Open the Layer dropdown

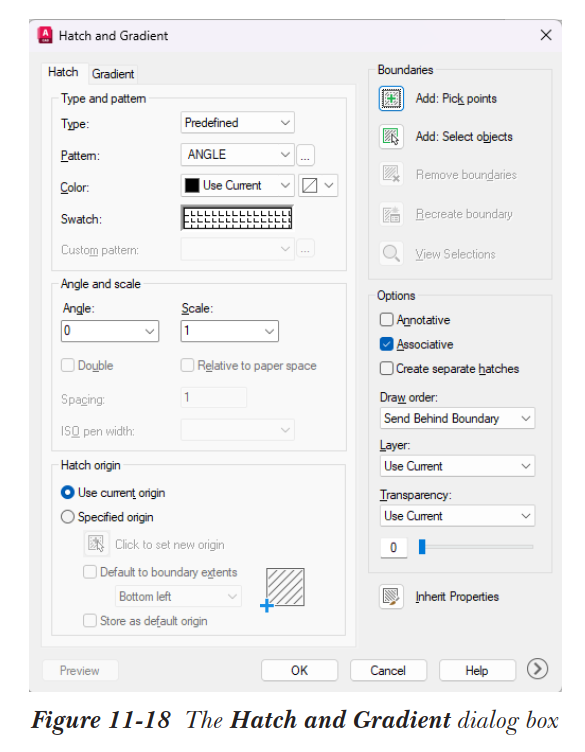pos(457,466)
